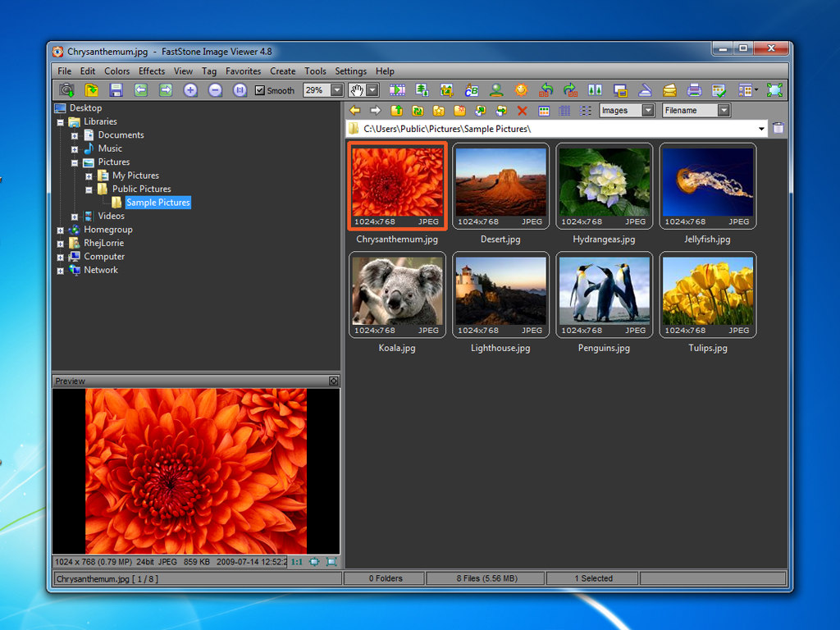Start the Slideshow from the toolbar
The width and height of the screenshot is (840, 630).
pyautogui.click(x=398, y=90)
